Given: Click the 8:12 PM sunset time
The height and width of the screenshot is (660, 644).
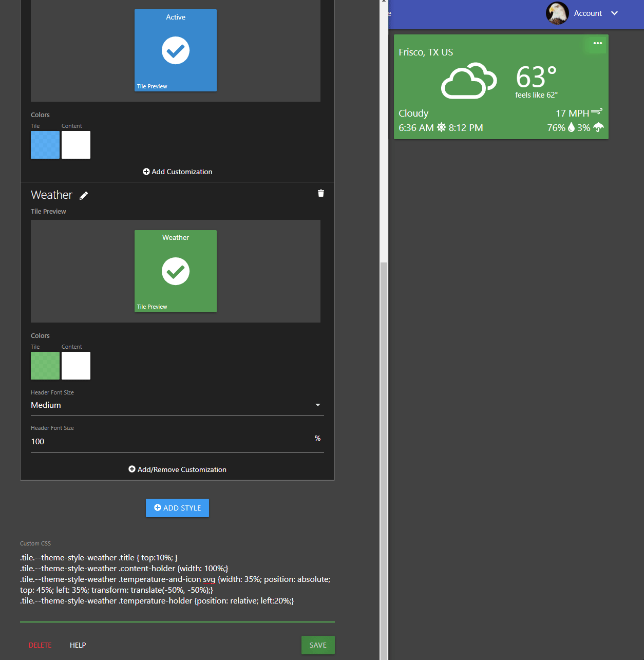Looking at the screenshot, I should (x=466, y=128).
